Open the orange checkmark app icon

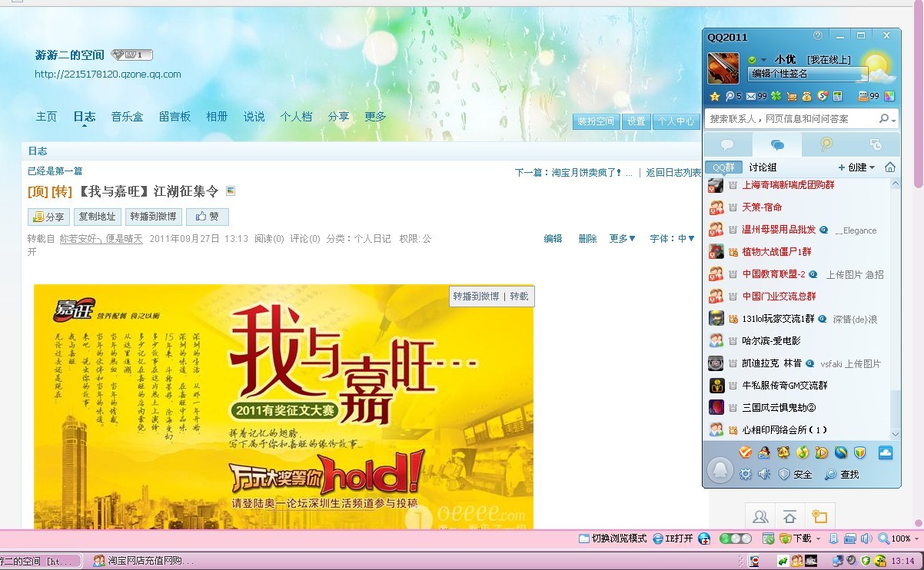coord(745,452)
